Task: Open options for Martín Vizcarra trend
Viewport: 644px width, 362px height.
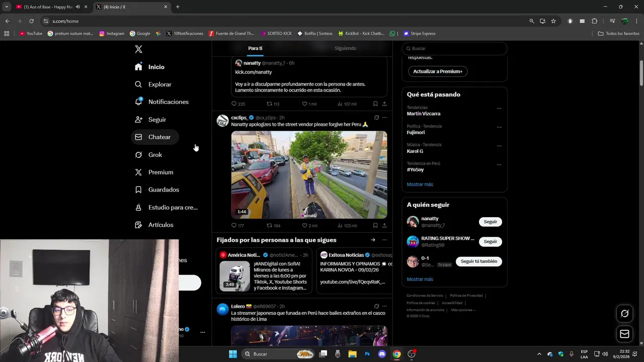Action: click(x=499, y=108)
